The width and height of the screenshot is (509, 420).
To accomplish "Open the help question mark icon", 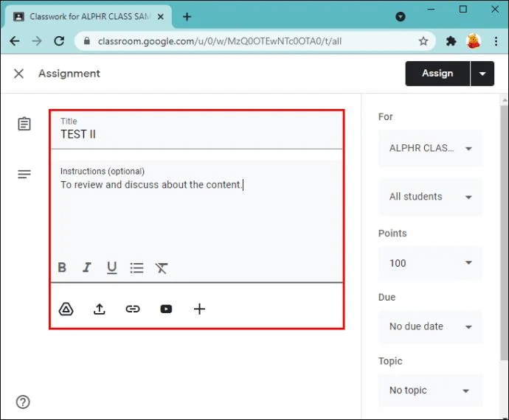I will point(23,402).
